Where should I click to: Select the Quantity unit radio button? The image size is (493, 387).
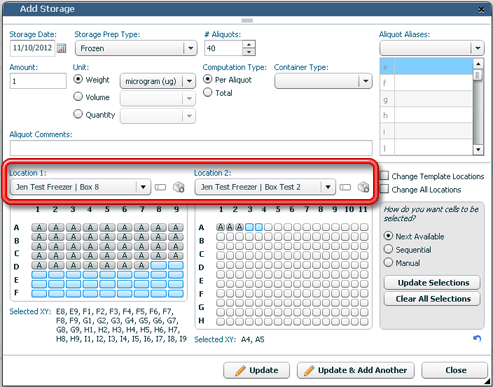78,114
